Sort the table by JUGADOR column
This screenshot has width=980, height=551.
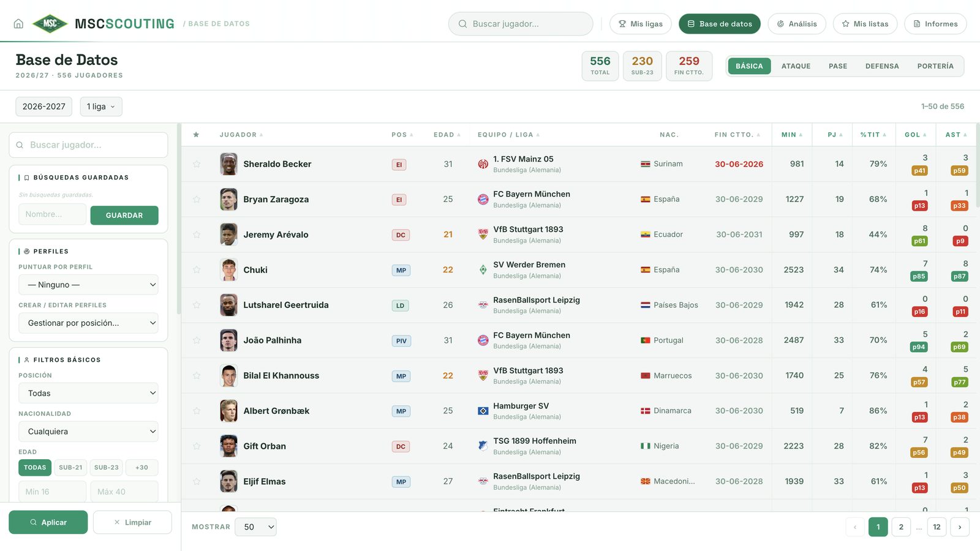tap(241, 135)
